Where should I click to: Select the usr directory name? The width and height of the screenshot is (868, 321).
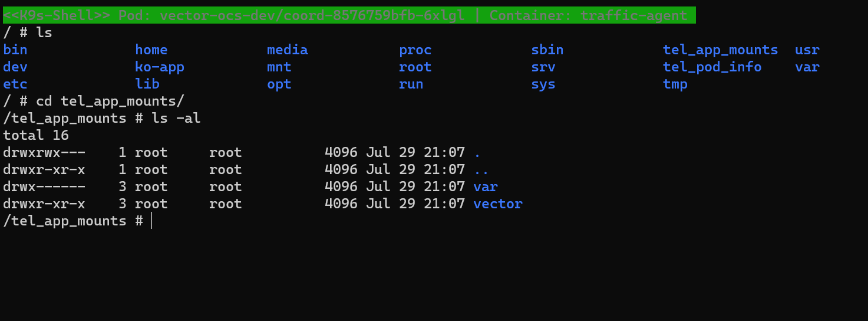pos(807,50)
